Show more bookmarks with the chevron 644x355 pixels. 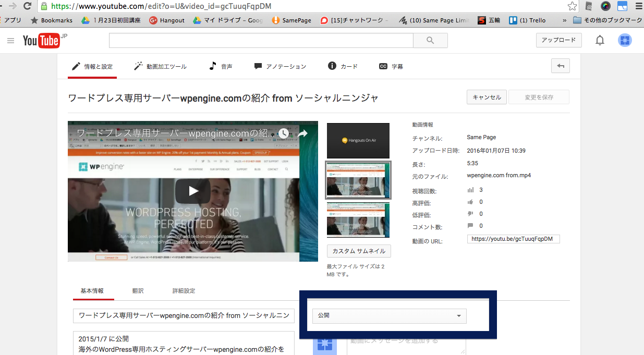point(564,20)
